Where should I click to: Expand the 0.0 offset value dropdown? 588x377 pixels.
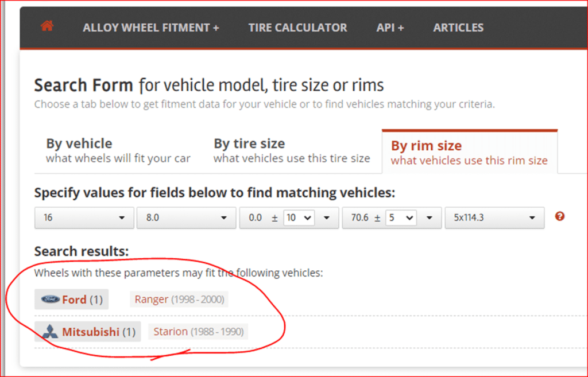tap(327, 218)
